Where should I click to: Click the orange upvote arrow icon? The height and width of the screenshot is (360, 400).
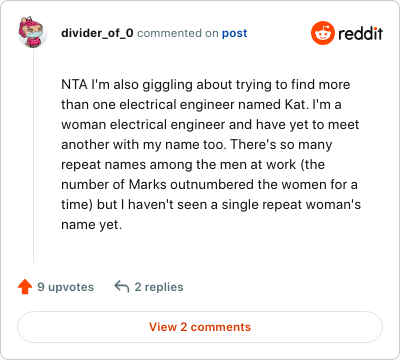click(x=25, y=287)
